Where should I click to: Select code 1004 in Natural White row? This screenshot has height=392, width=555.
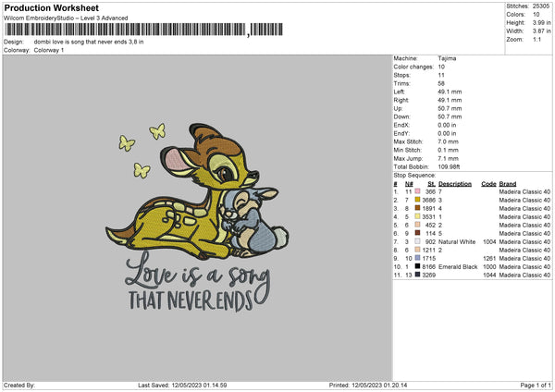489,241
